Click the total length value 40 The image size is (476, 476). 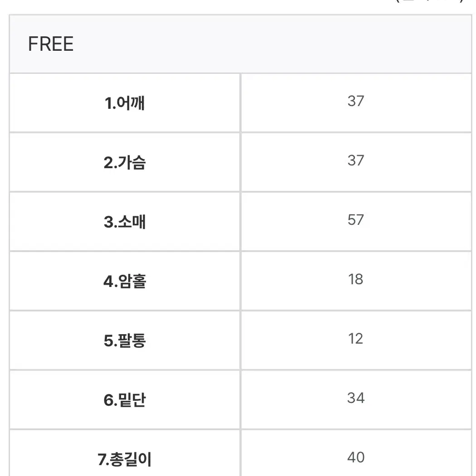click(x=356, y=457)
